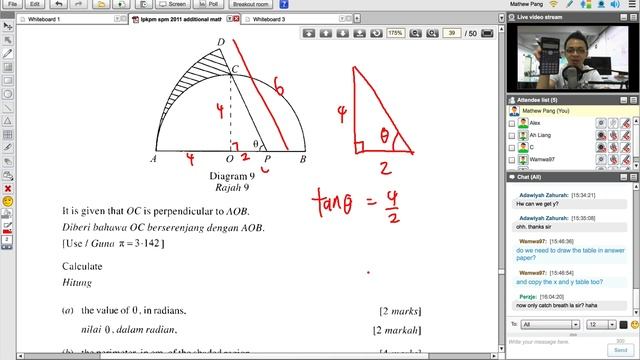This screenshot has height=360, width=640.
Task: Click the speaker volume icon
Action: [614, 4]
